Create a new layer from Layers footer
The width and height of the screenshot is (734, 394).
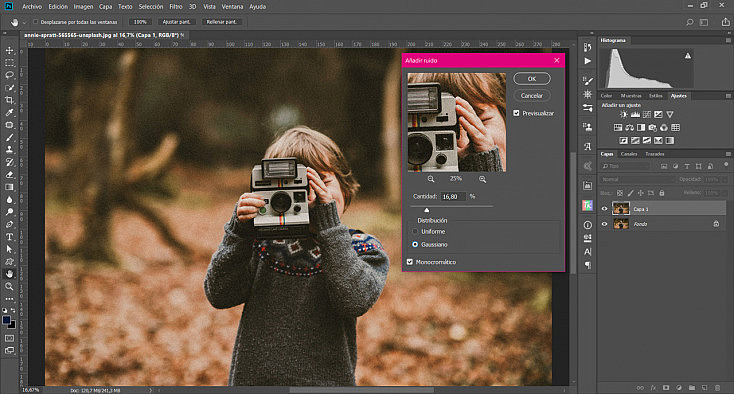click(x=705, y=388)
